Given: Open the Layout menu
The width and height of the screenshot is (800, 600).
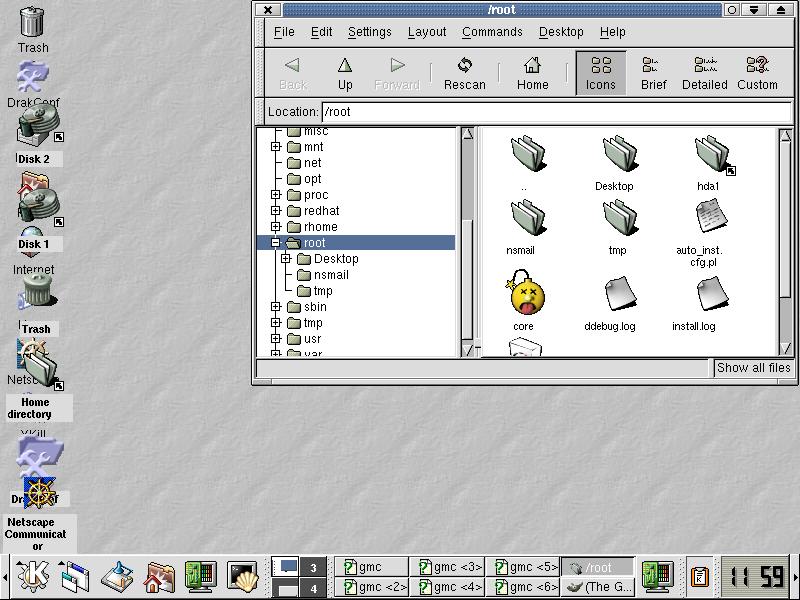Looking at the screenshot, I should [427, 32].
